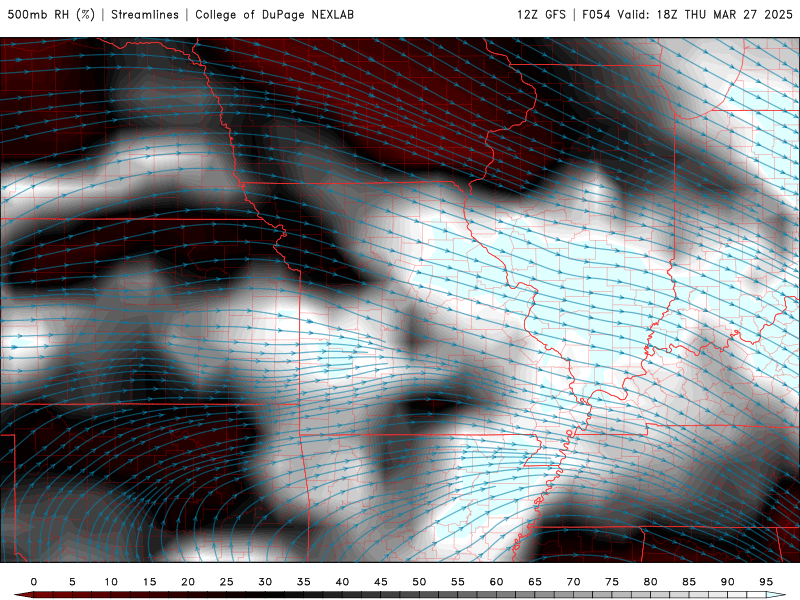Screen dimensions: 800x600
Task: Select the 45 value on the color scale
Action: pyautogui.click(x=381, y=582)
